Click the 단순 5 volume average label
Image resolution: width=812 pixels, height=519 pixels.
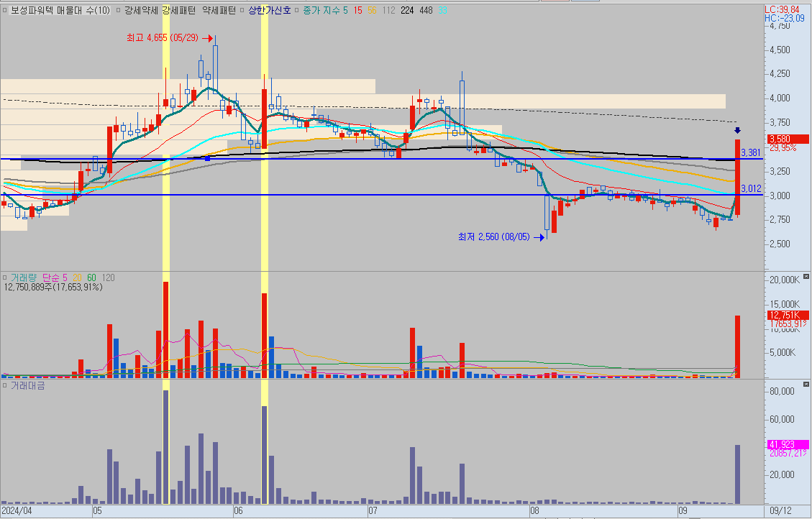click(x=55, y=278)
